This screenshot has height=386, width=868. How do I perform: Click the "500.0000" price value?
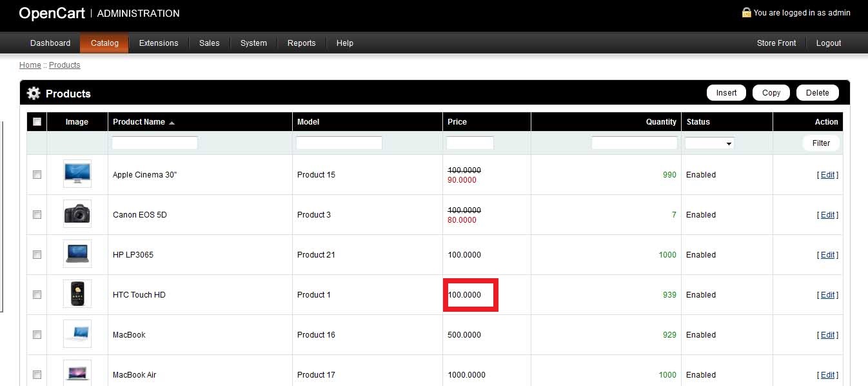[464, 335]
